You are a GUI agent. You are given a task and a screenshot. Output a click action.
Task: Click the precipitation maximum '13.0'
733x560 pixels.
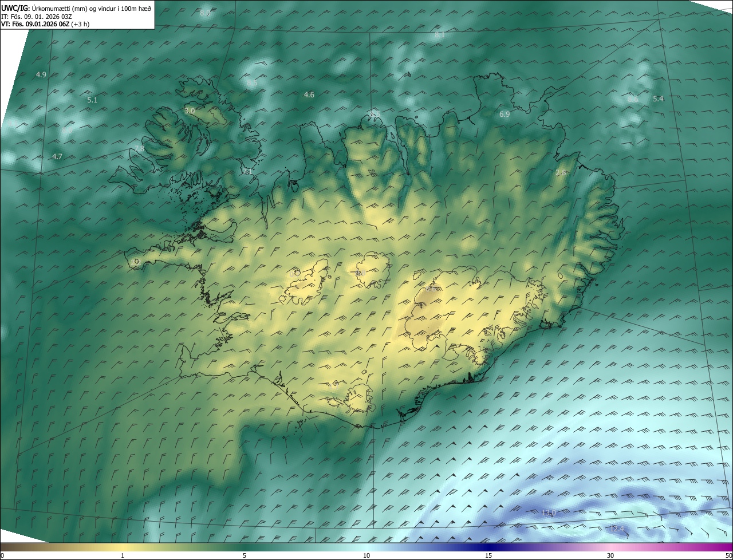click(x=549, y=512)
